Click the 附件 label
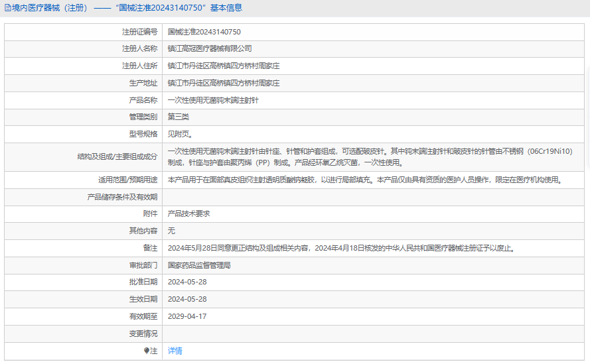This screenshot has height=364, width=590. 151,214
